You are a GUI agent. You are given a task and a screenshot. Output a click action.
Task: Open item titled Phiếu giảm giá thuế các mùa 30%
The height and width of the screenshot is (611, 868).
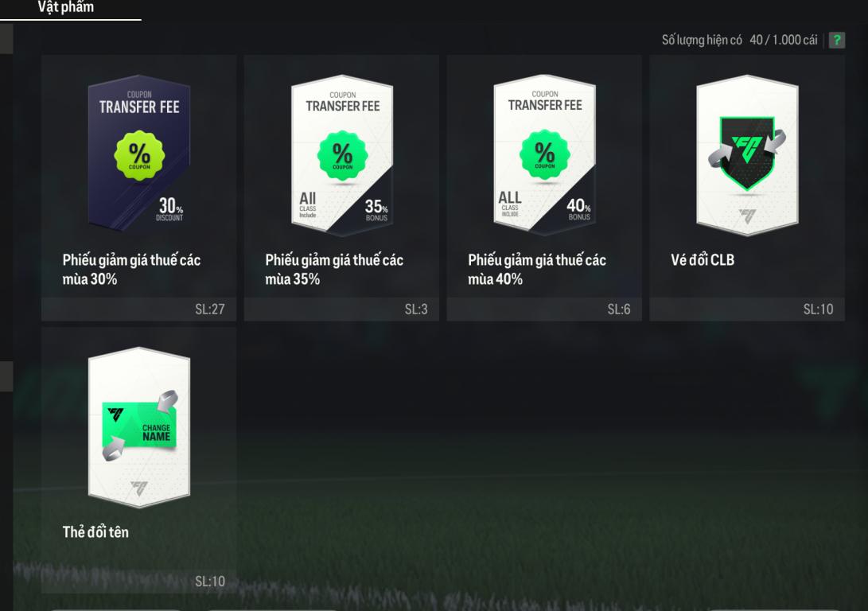coord(131,270)
